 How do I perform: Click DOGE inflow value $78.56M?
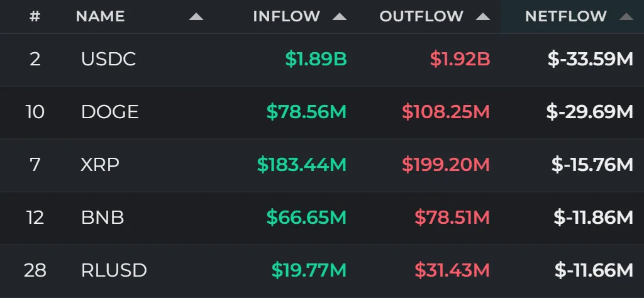coord(306,112)
